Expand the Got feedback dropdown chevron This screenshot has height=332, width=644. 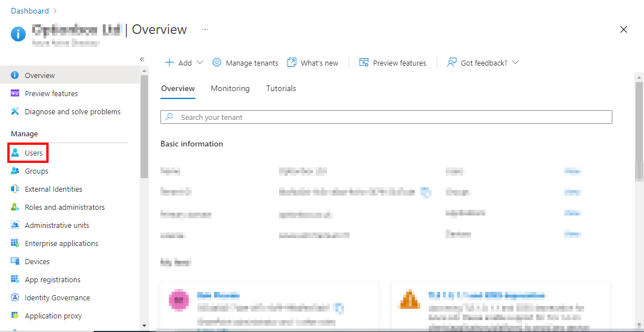(x=516, y=63)
